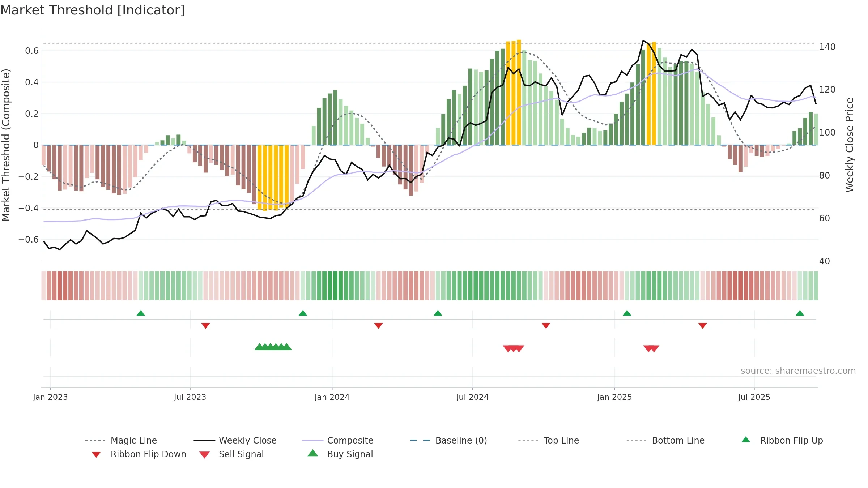Click the '140' right axis tick
The width and height of the screenshot is (868, 488).
pos(827,47)
